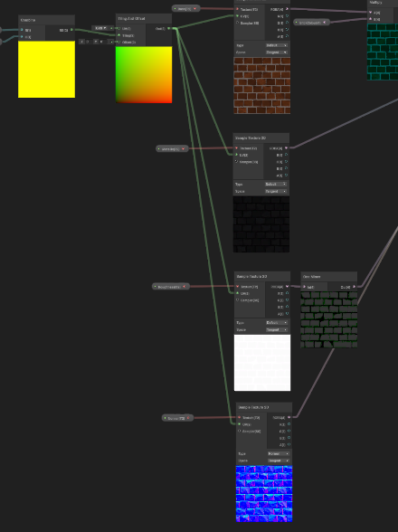The width and height of the screenshot is (398, 532).
Task: Click the Sampler input port of the dark-preview Sample Texture node
Action: pos(236,161)
